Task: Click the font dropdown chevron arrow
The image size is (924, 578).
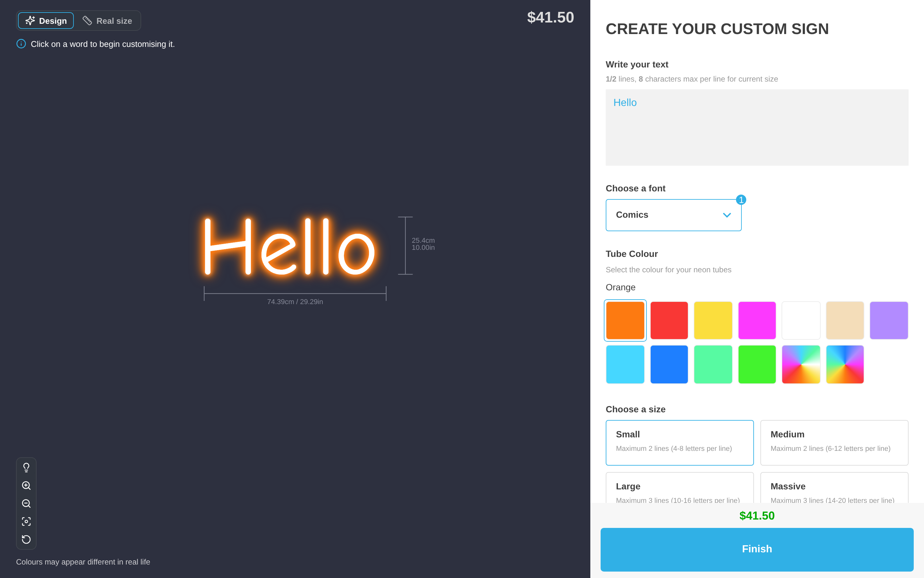Action: pos(727,215)
